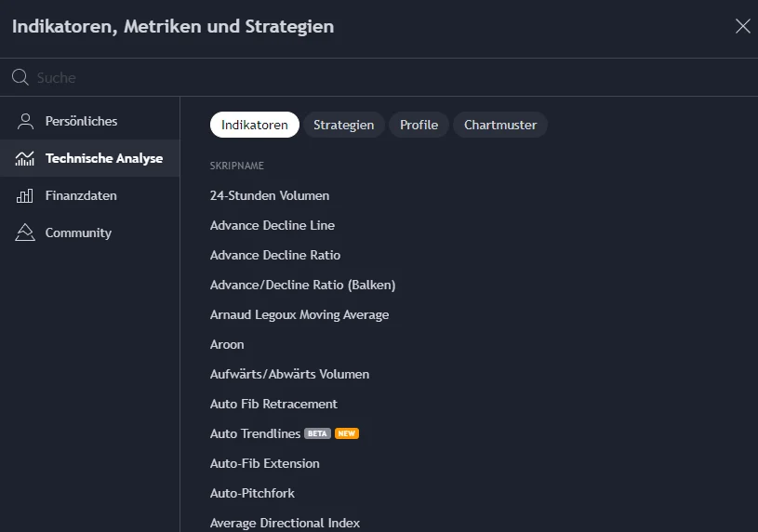Viewport: 758px width, 532px height.
Task: Select the Indikatoren tab
Action: click(x=255, y=125)
